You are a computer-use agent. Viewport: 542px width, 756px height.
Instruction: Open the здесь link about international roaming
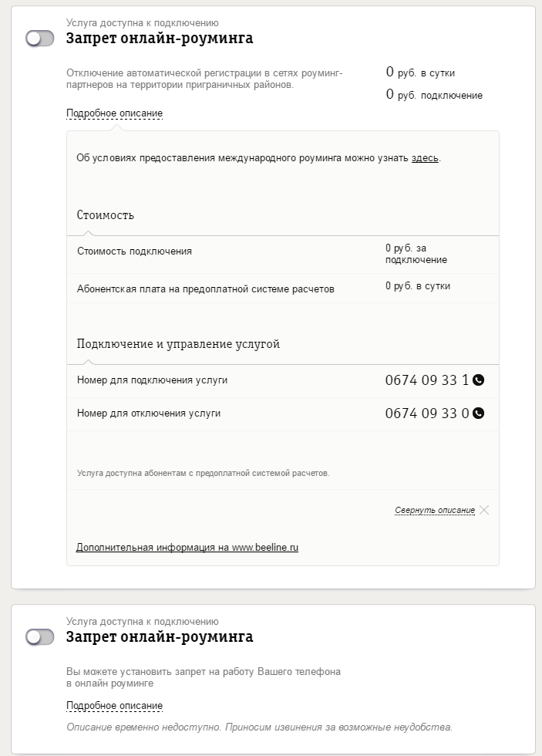click(425, 158)
